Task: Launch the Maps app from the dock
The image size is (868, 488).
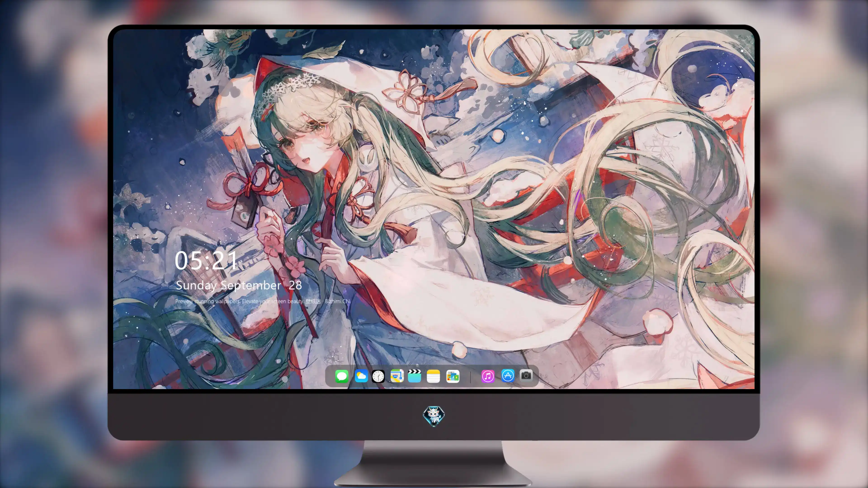Action: coord(397,376)
